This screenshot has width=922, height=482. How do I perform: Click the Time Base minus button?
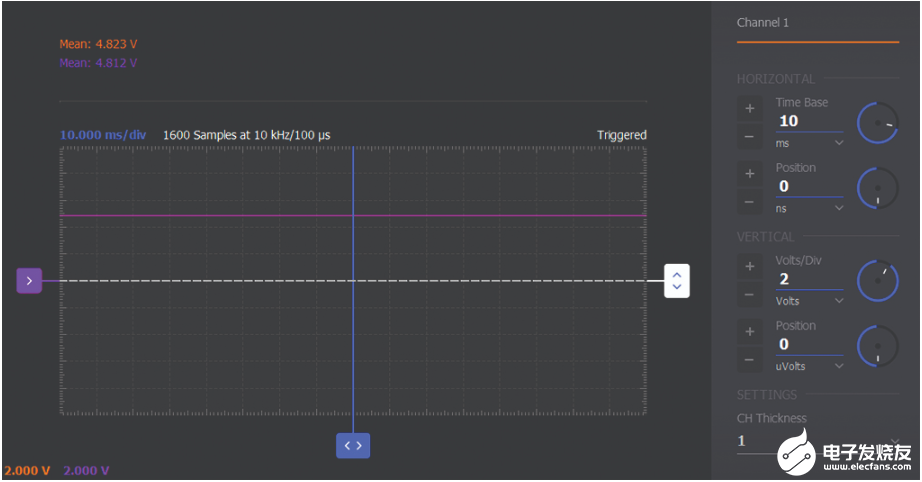click(x=750, y=136)
